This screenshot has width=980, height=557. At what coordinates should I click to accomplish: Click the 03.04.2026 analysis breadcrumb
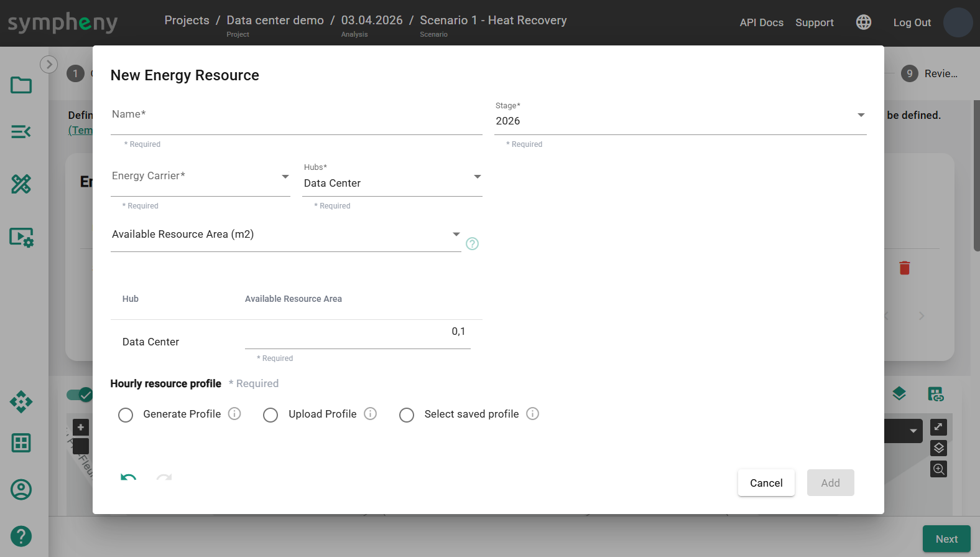372,21
